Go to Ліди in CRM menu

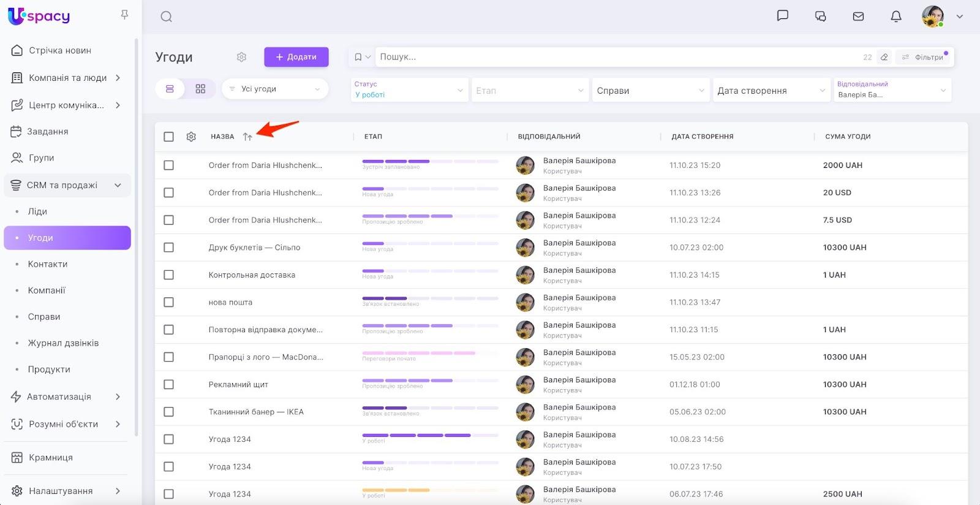point(37,211)
